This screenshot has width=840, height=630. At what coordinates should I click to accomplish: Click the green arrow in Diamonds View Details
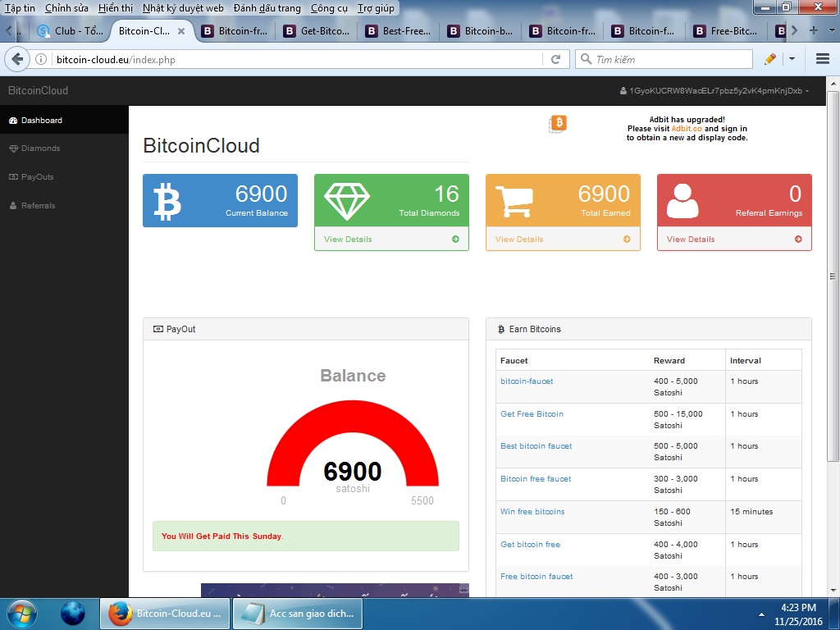(455, 239)
